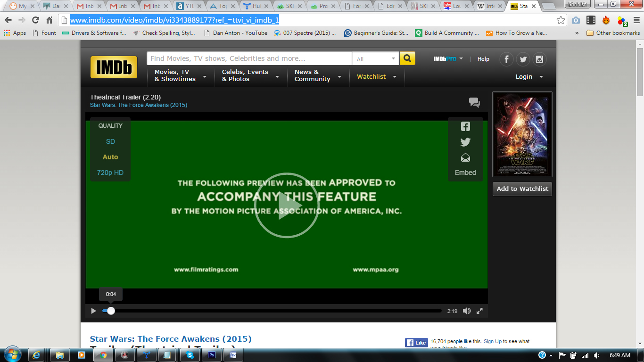Open the News & Community menu

click(x=313, y=76)
